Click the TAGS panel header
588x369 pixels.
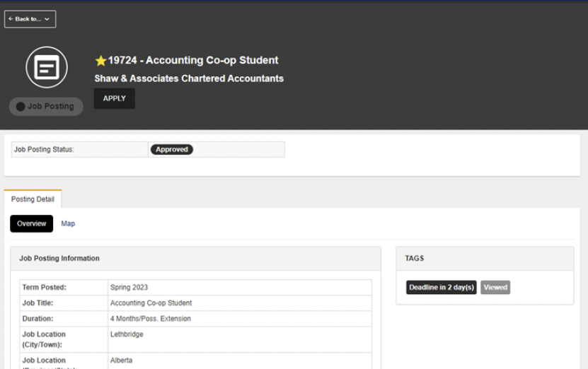[x=415, y=259]
